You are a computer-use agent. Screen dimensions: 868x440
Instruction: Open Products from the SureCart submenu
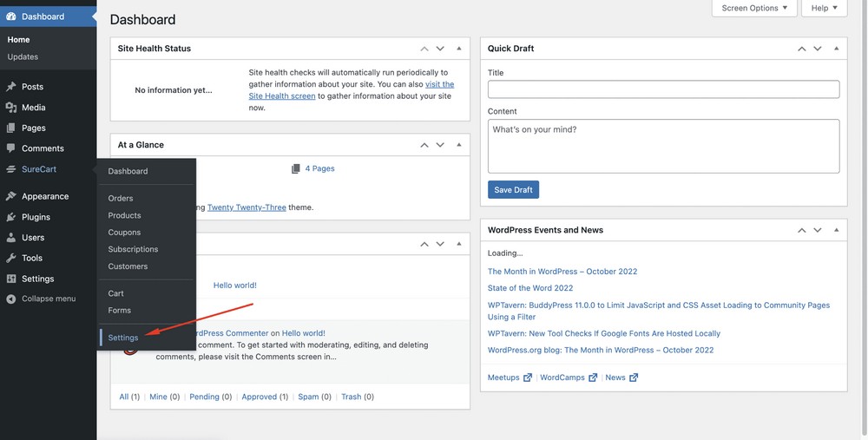[124, 215]
